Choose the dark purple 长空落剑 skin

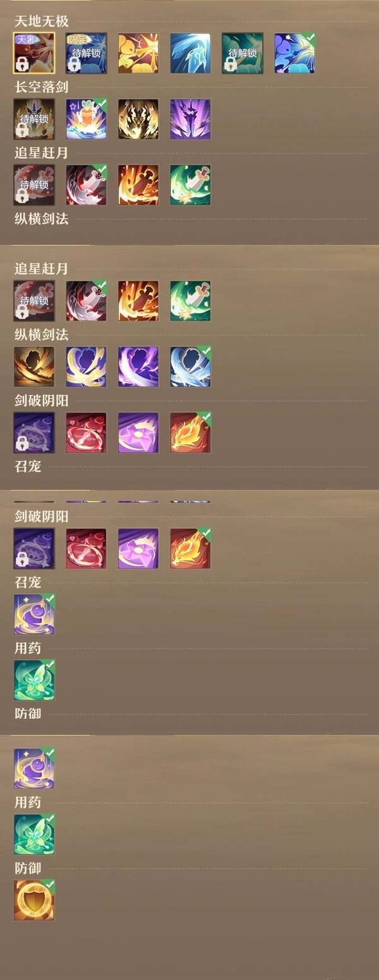190,119
